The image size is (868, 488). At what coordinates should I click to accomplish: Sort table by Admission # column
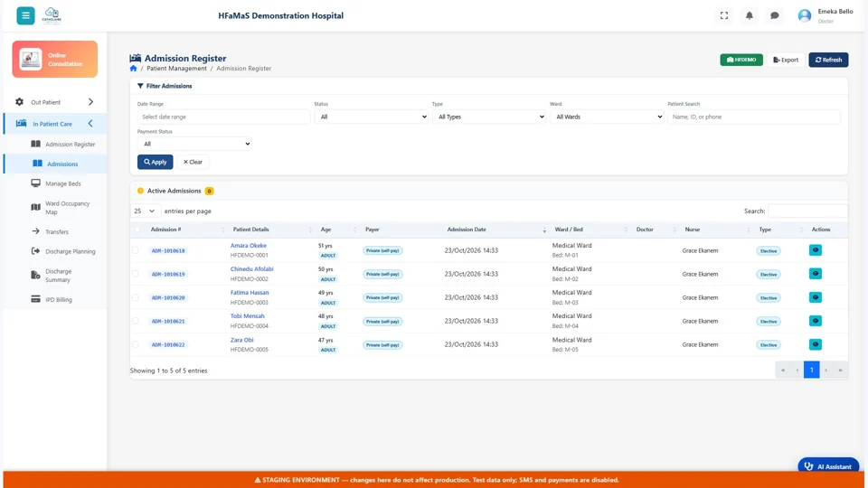point(166,230)
